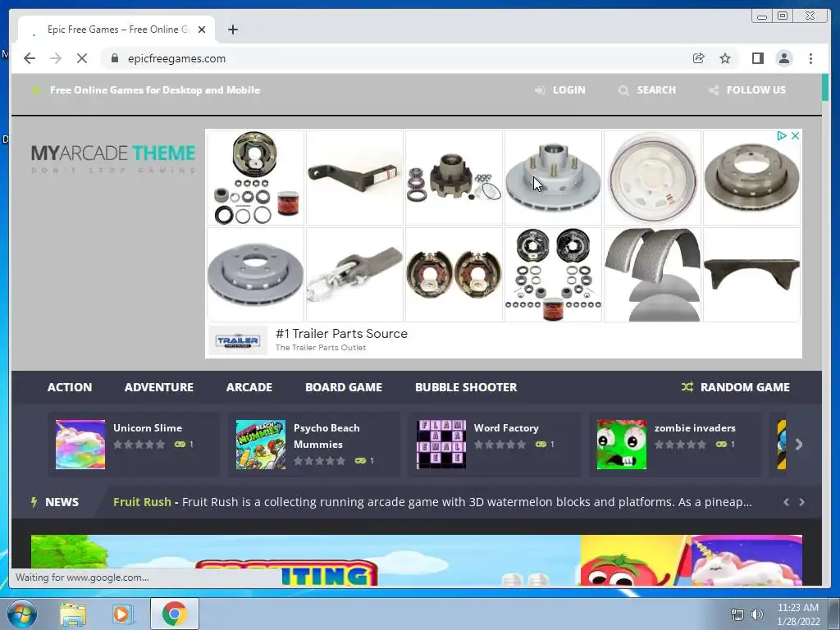Screen dimensions: 840x630
Task: Stop loading the page
Action: click(x=82, y=58)
